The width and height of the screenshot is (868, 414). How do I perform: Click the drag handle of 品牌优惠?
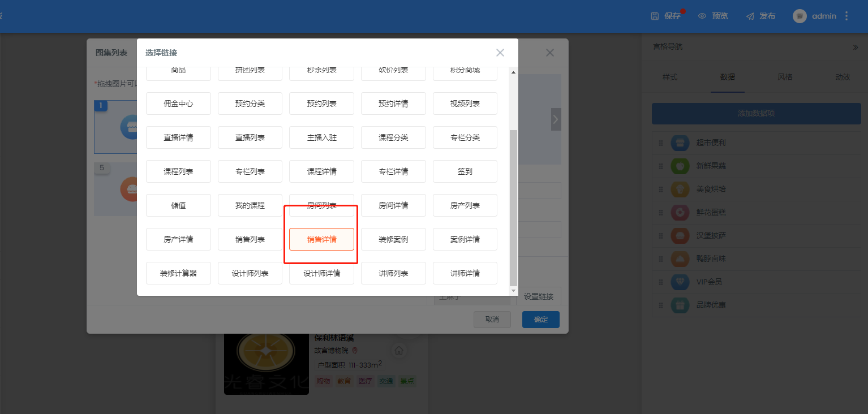660,305
